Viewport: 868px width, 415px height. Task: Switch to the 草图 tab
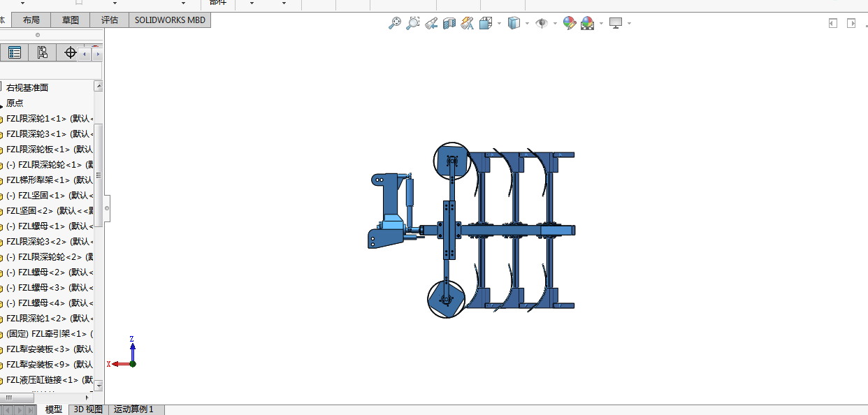coord(70,20)
